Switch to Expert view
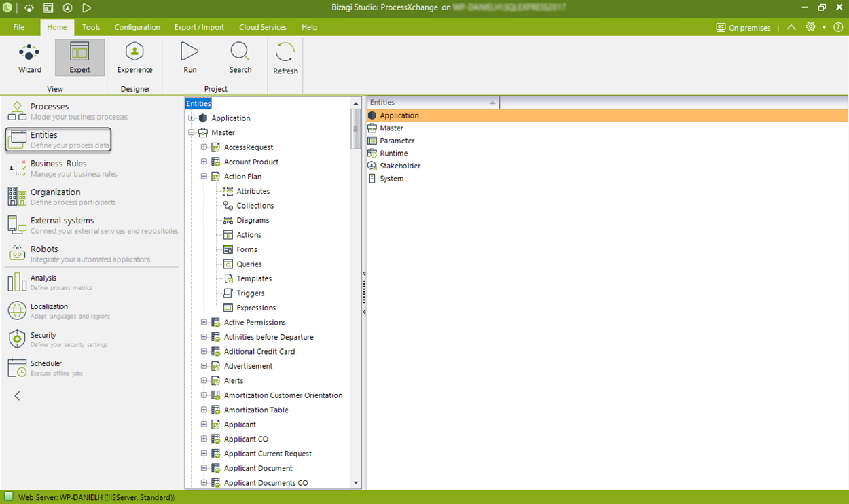 79,58
